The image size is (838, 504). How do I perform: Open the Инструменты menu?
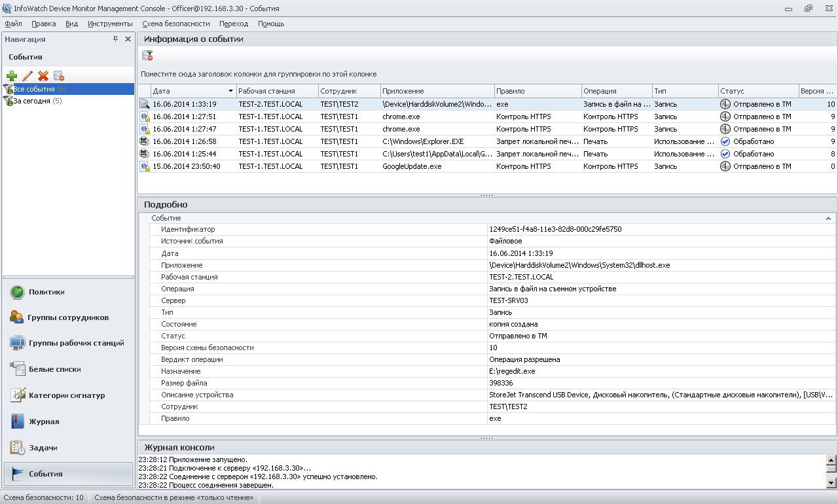click(x=110, y=24)
